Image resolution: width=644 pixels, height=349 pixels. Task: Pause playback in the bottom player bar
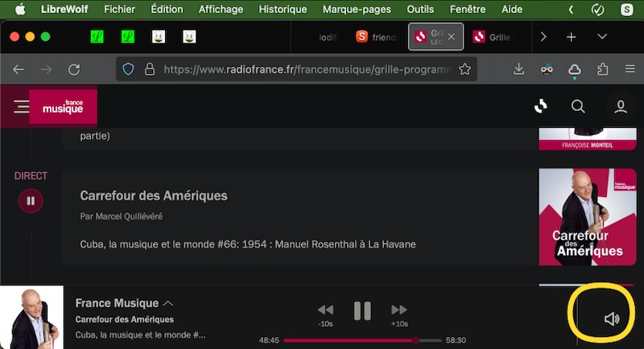[x=362, y=310]
